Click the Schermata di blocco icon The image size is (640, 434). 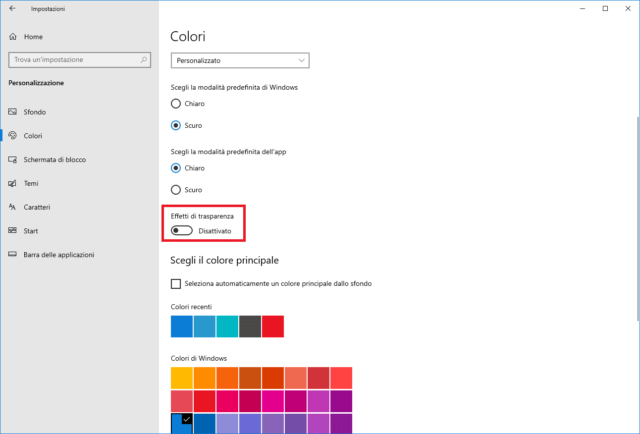12,160
